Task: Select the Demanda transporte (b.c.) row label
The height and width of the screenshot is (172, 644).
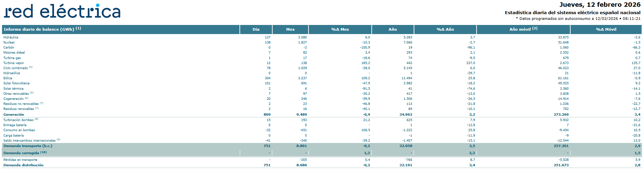Action: [x=28, y=146]
